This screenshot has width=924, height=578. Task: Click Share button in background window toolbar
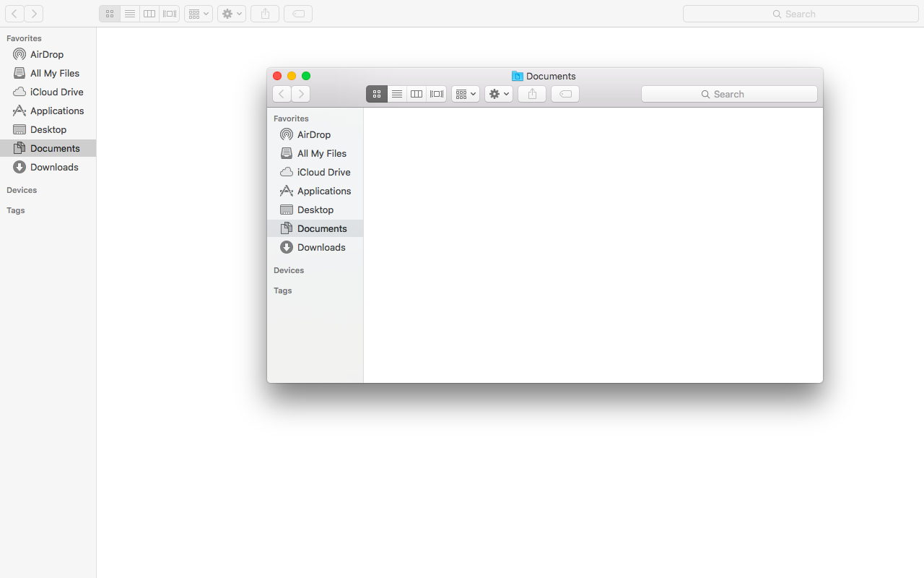pyautogui.click(x=265, y=14)
